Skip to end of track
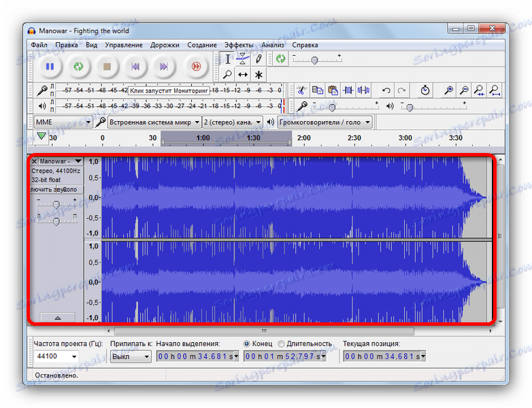This screenshot has width=532, height=408. (x=163, y=67)
